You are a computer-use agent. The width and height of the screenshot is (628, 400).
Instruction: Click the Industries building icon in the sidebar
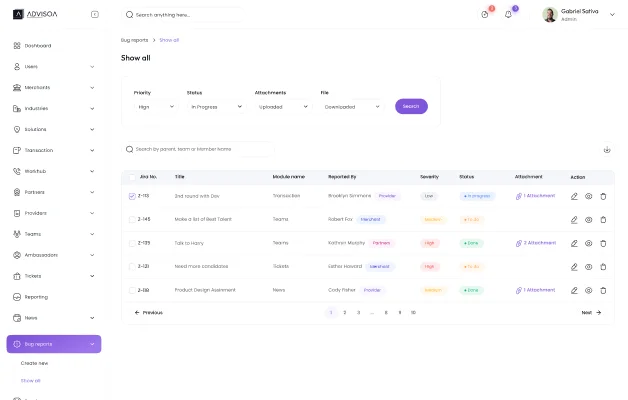(x=17, y=109)
